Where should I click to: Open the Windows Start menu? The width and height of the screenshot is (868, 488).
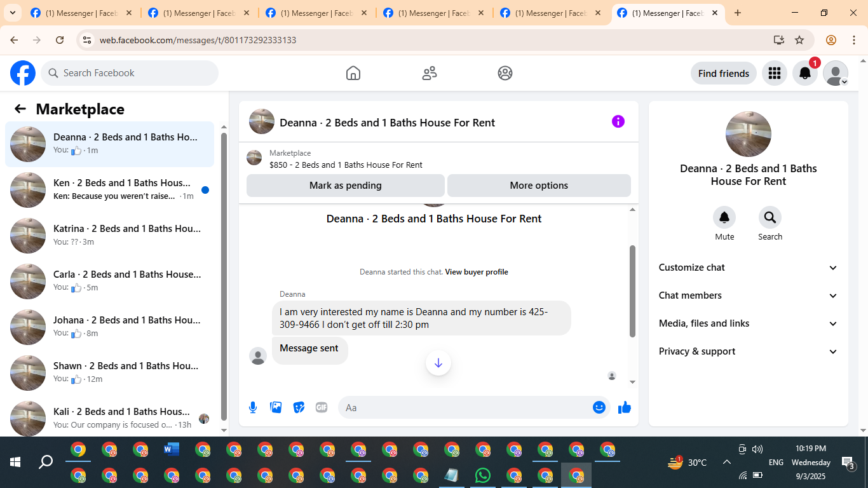point(15,462)
